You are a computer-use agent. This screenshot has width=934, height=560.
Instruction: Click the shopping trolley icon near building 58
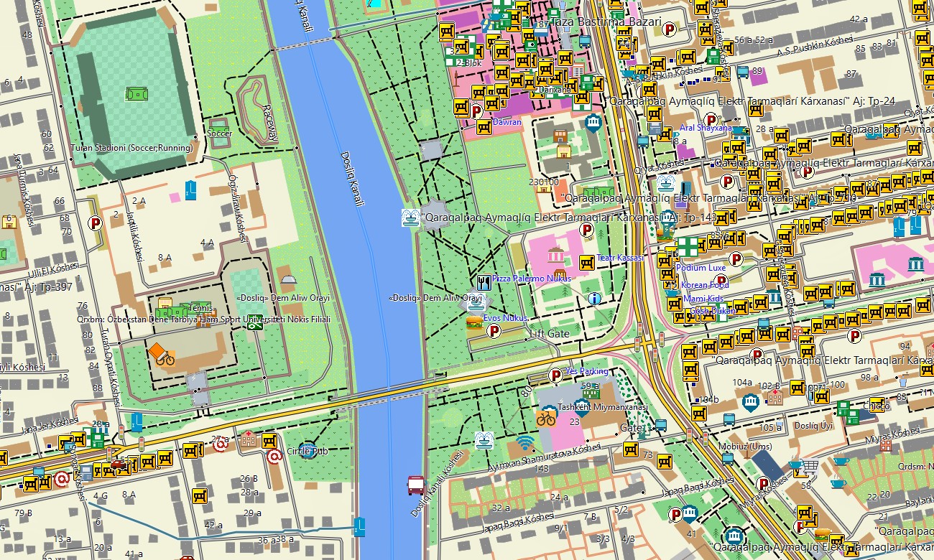pyautogui.click(x=811, y=468)
